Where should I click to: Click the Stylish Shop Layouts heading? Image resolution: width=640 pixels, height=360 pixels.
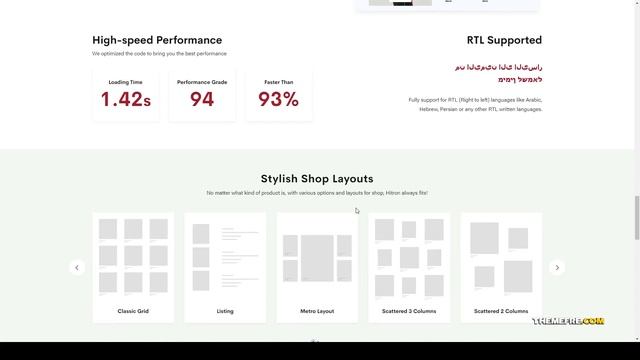click(x=317, y=179)
